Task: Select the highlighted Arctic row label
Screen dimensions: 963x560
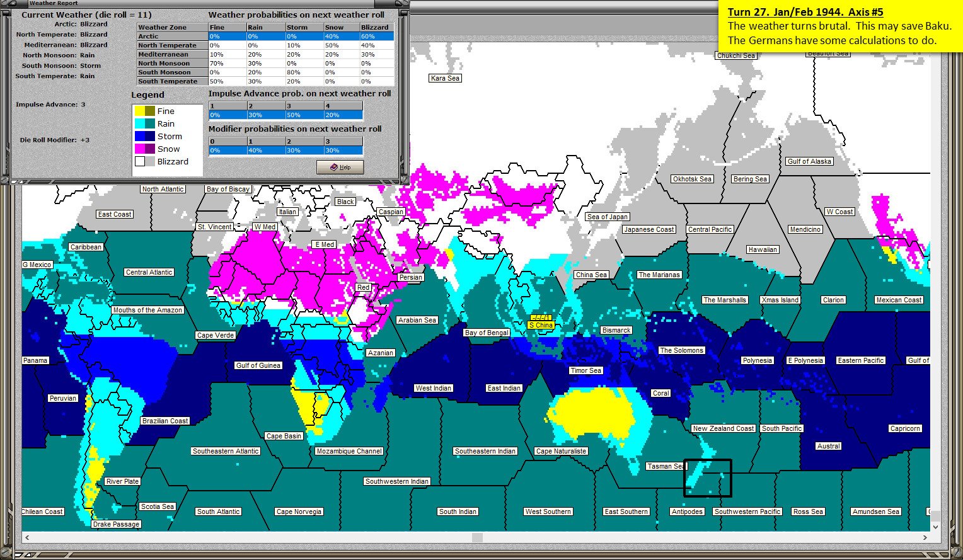Action: coord(173,37)
